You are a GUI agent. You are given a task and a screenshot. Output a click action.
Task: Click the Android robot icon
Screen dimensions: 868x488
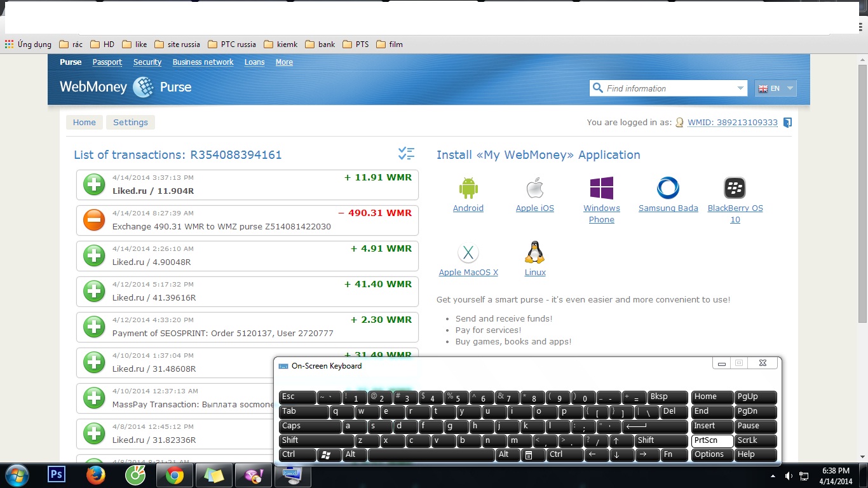click(x=468, y=188)
